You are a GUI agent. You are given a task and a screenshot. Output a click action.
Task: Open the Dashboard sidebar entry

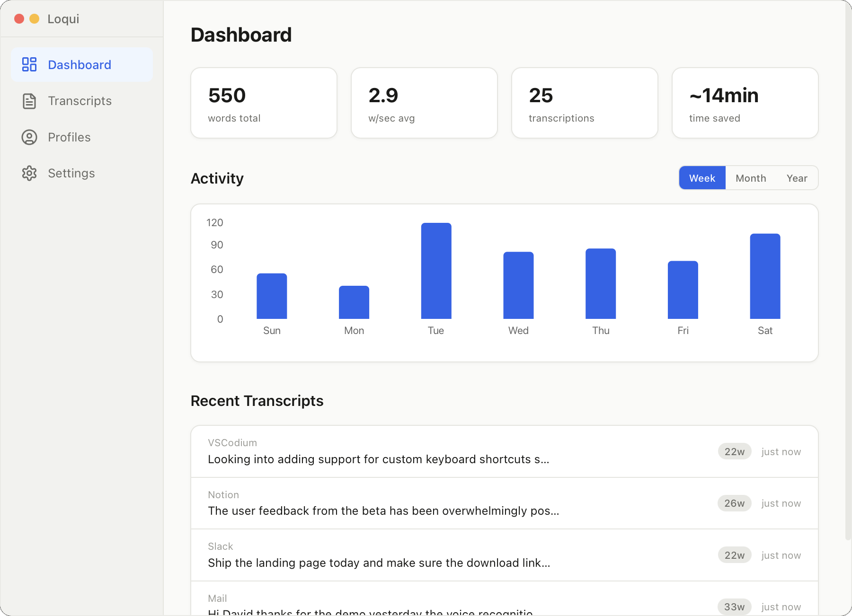click(79, 65)
